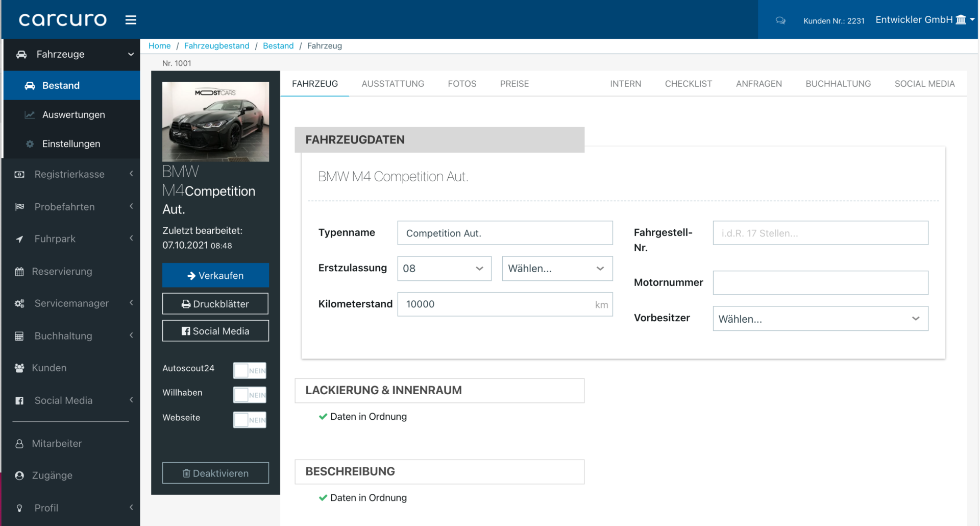Open the Fahrzeugbestand breadcrumb link
The height and width of the screenshot is (526, 980).
[x=216, y=46]
